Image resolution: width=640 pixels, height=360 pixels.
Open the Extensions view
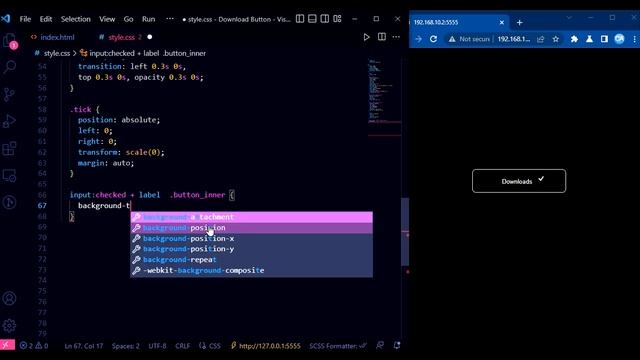(x=9, y=149)
